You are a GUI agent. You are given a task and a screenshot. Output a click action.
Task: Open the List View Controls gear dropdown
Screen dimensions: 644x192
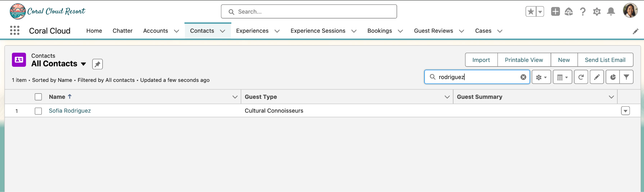[x=541, y=77]
